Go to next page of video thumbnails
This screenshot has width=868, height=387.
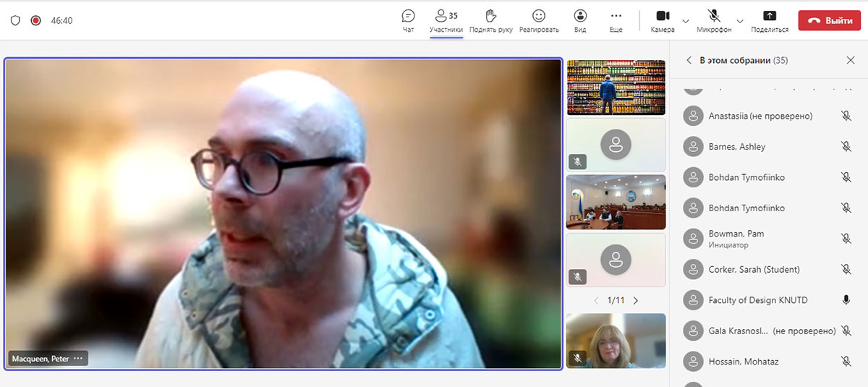636,300
